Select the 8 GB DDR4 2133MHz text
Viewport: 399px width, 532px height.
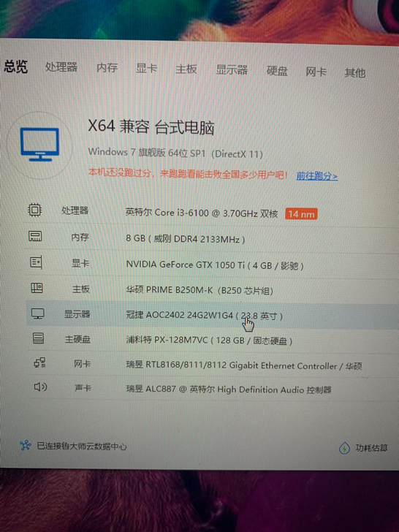coord(186,238)
